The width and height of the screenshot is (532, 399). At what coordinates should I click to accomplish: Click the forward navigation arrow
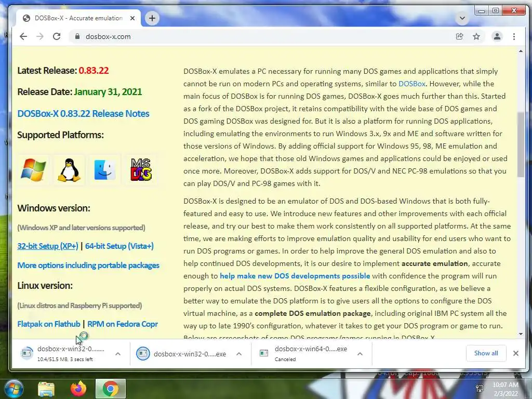tap(40, 36)
